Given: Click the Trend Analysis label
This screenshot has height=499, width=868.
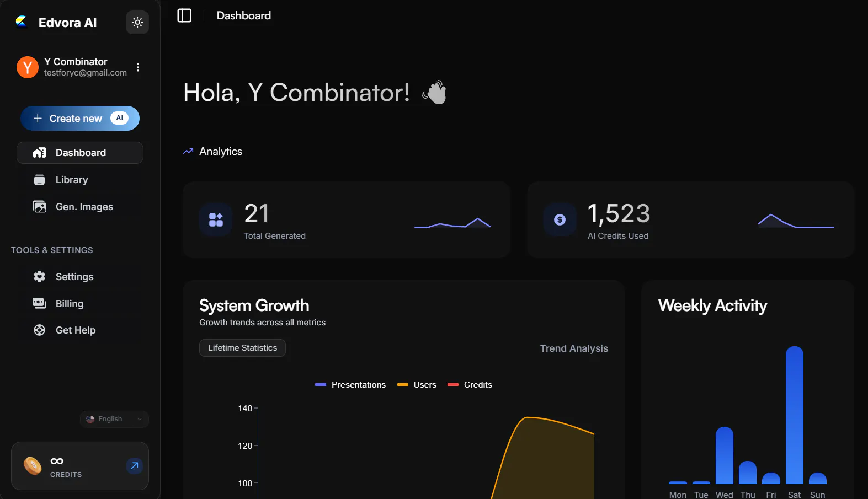Looking at the screenshot, I should (574, 348).
